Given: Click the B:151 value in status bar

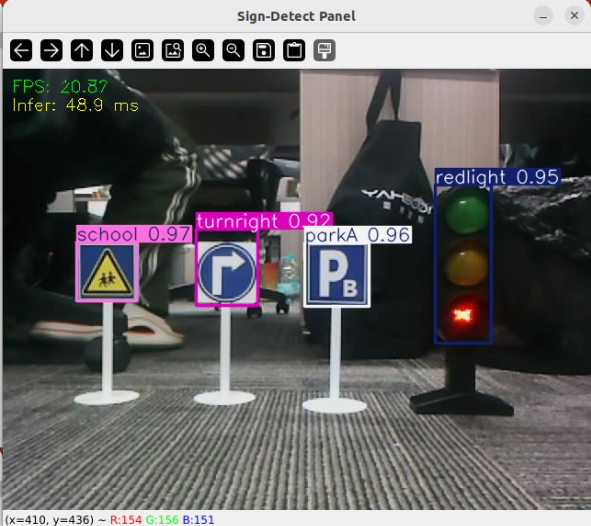Looking at the screenshot, I should (198, 520).
